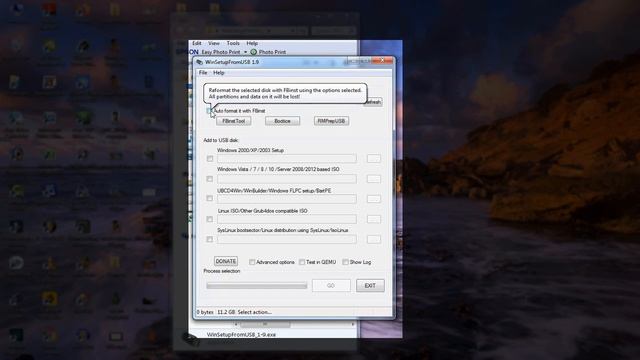Image resolution: width=640 pixels, height=360 pixels.
Task: Click the greyed GO button
Action: point(331,285)
